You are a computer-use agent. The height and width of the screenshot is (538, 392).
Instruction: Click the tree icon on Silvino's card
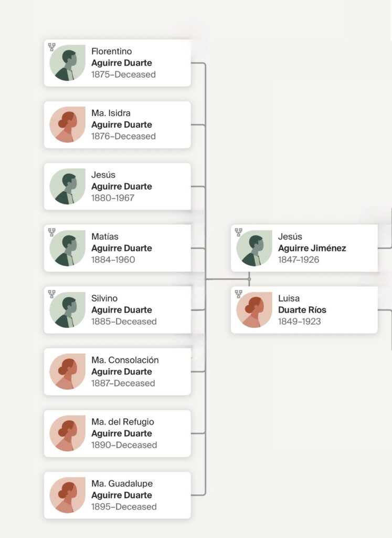click(x=51, y=294)
